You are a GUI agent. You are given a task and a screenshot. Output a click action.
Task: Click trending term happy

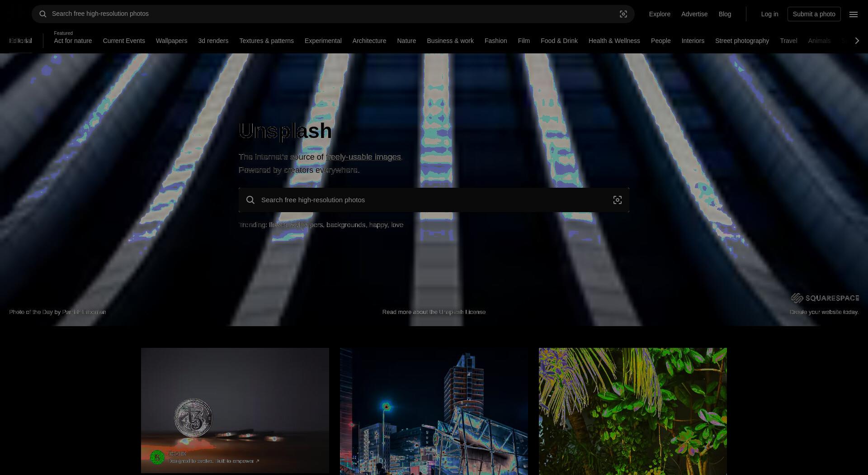(378, 225)
